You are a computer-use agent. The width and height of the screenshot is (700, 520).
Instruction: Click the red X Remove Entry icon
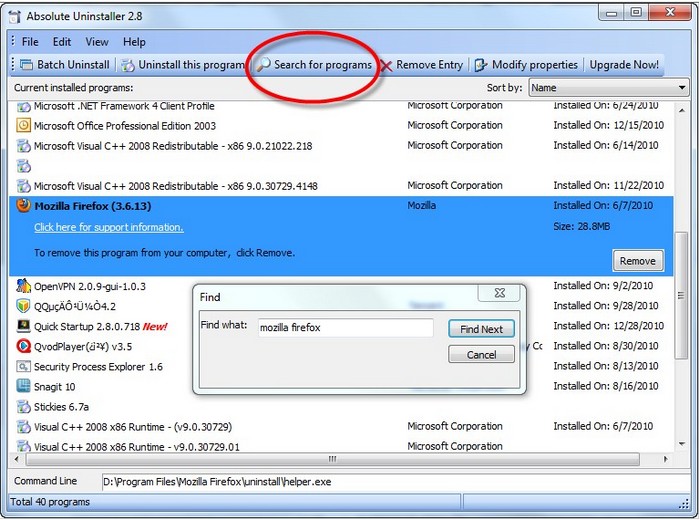[386, 65]
